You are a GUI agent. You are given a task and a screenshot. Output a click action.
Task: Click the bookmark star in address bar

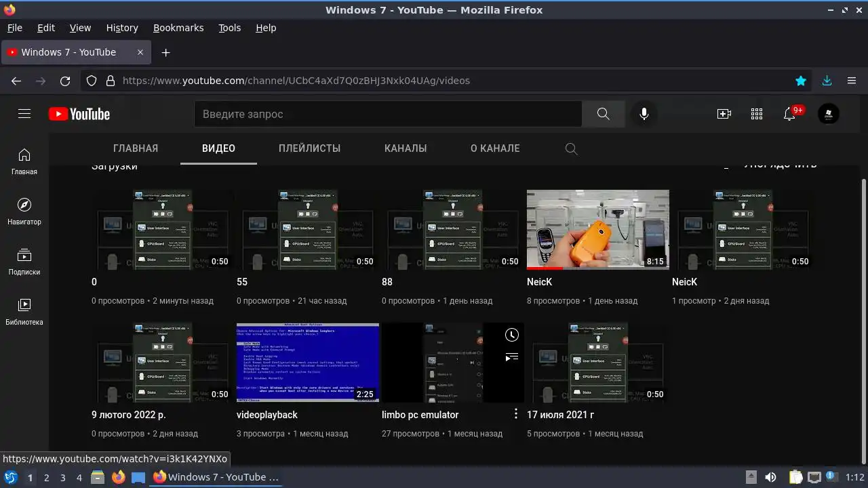(801, 81)
